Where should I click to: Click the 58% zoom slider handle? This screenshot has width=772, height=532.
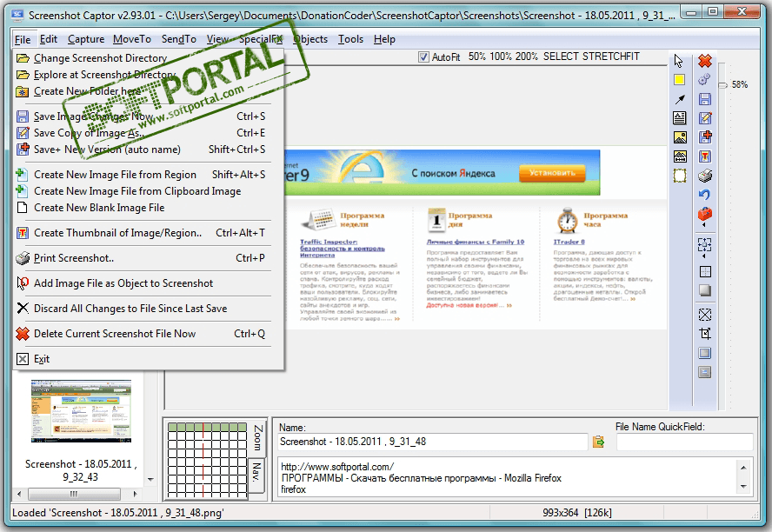point(722,85)
